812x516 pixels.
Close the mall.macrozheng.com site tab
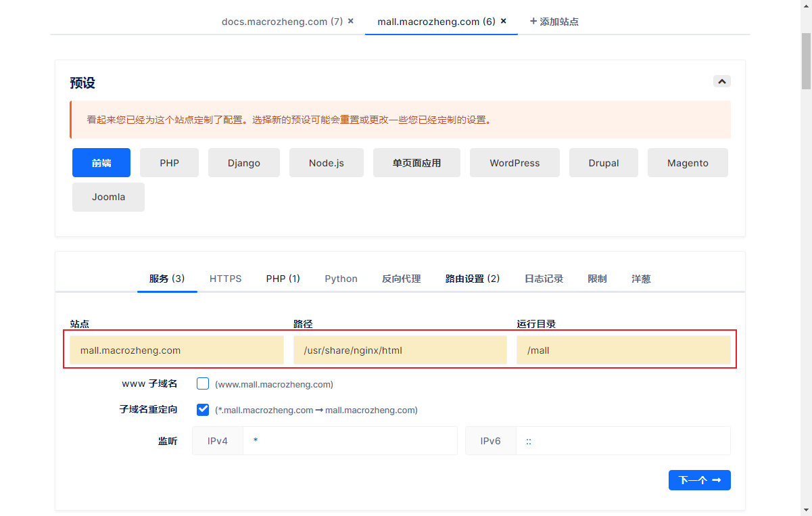pos(503,21)
